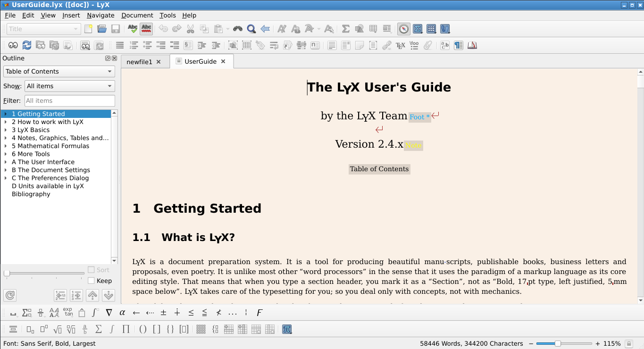Screen dimensions: 644x349
Task: Click the Find and Replace magnifier icon
Action: (251, 29)
